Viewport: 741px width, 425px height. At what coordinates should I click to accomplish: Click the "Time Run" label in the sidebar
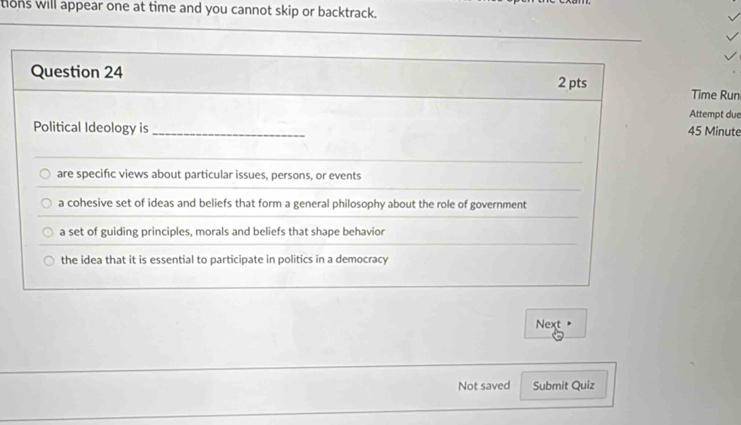[714, 95]
